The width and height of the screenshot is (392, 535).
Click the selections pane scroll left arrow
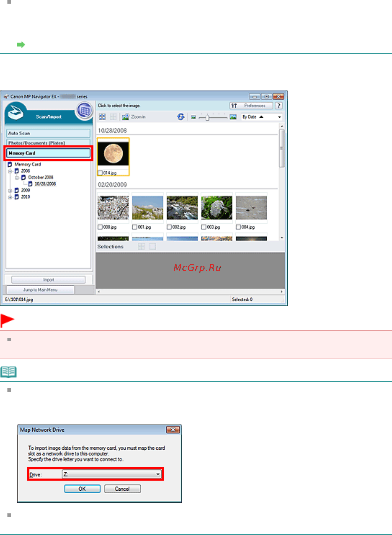(99, 292)
